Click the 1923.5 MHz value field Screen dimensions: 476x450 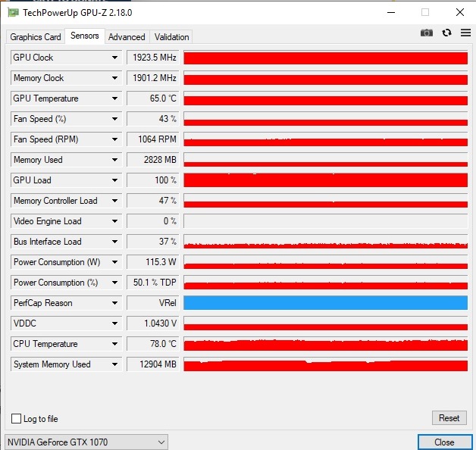[x=152, y=58]
